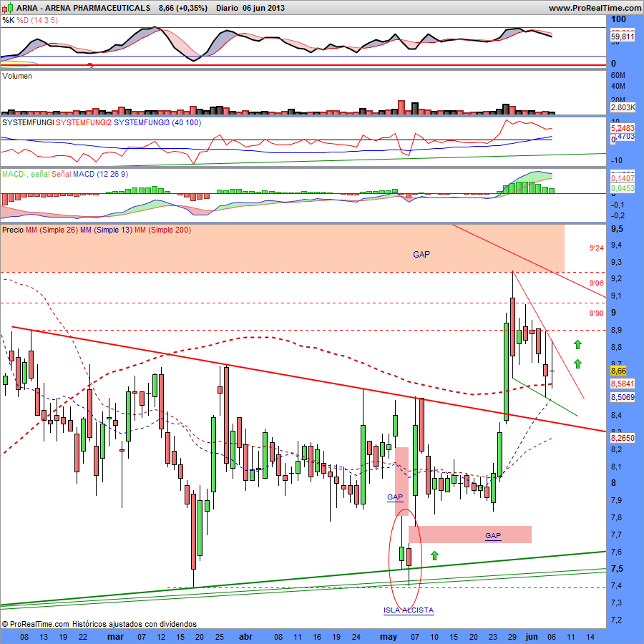Click the 2.803K volume value
The image size is (644, 644).
coord(623,107)
